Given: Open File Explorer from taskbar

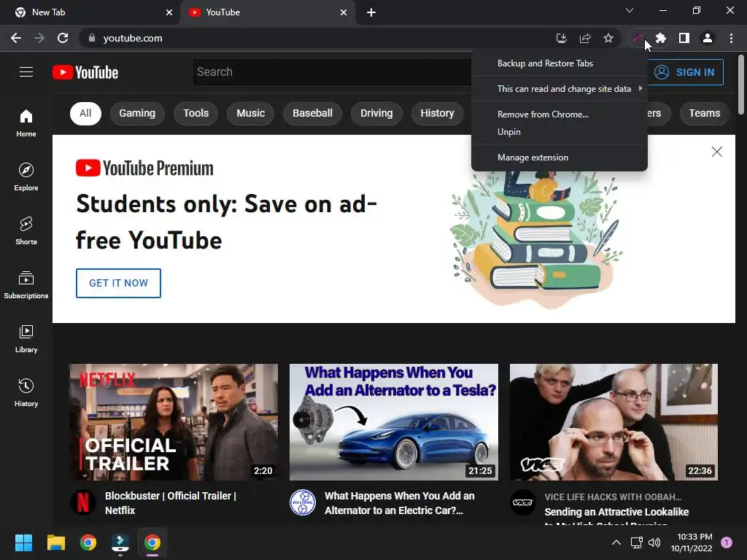Looking at the screenshot, I should (55, 542).
